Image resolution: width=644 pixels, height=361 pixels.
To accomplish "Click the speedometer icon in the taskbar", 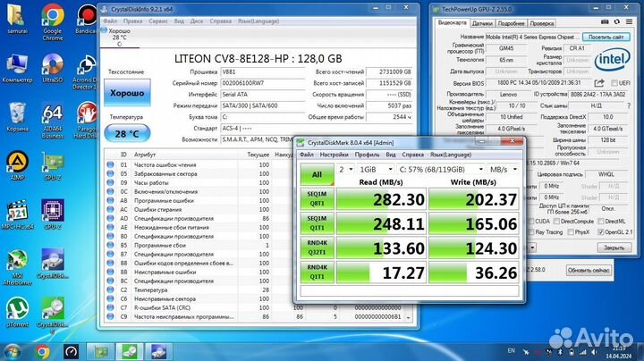I will [x=71, y=352].
